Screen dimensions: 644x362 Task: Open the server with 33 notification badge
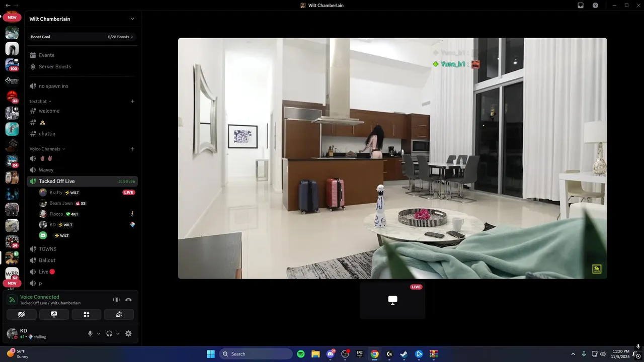tap(12, 97)
